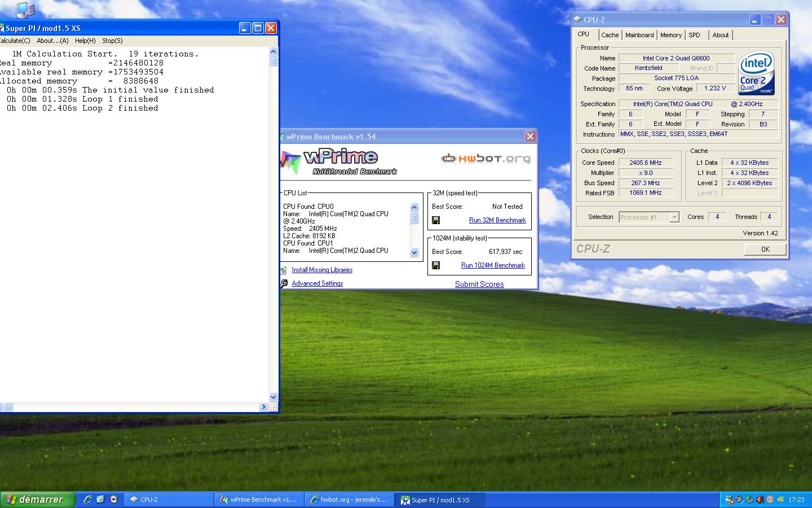Click the wPrime Multithreaded Benchmark logo
Image resolution: width=812 pixels, height=508 pixels.
[339, 162]
